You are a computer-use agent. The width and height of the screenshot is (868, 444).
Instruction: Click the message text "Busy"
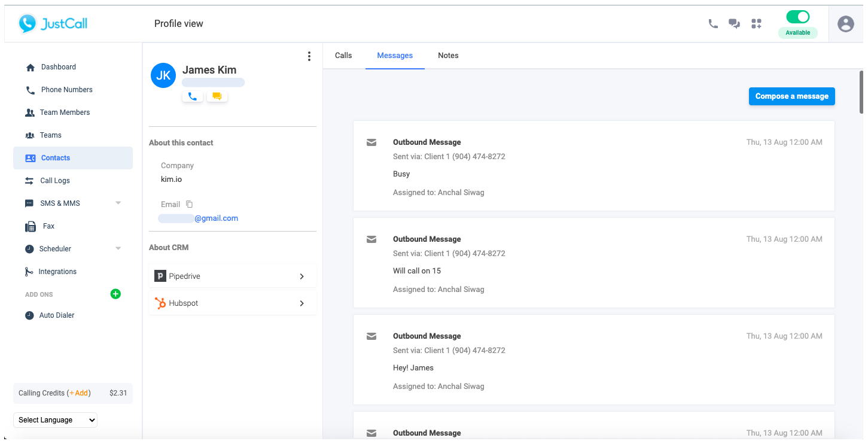401,174
